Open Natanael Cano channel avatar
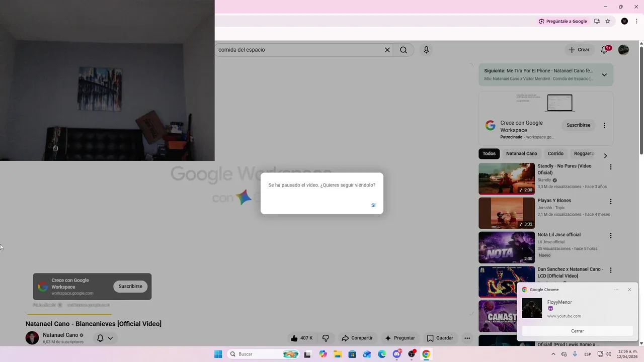 tap(32, 338)
